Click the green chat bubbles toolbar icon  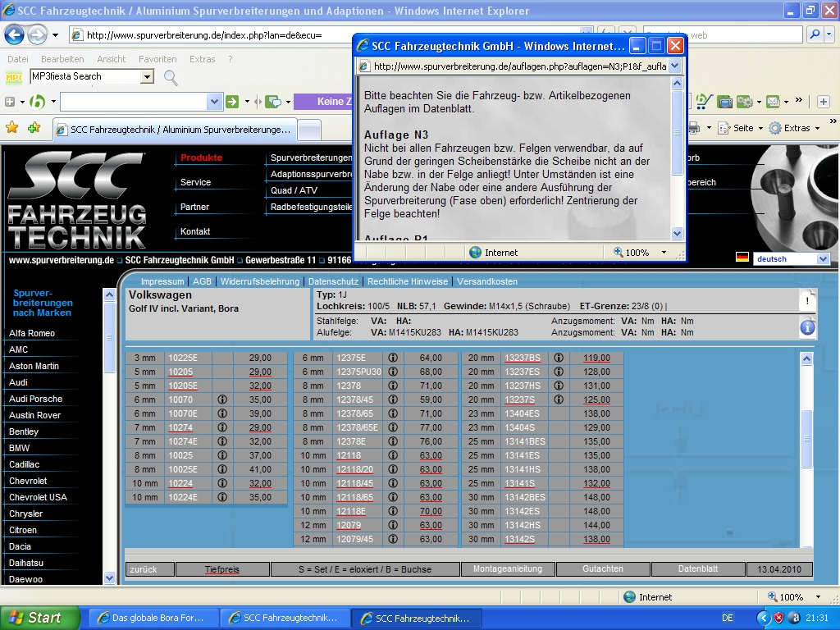click(x=273, y=101)
